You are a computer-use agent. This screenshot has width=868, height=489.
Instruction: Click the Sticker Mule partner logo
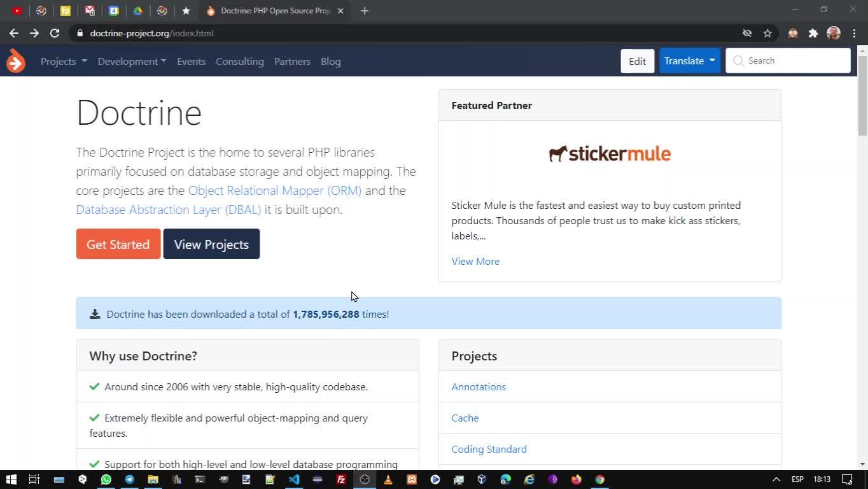[610, 153]
